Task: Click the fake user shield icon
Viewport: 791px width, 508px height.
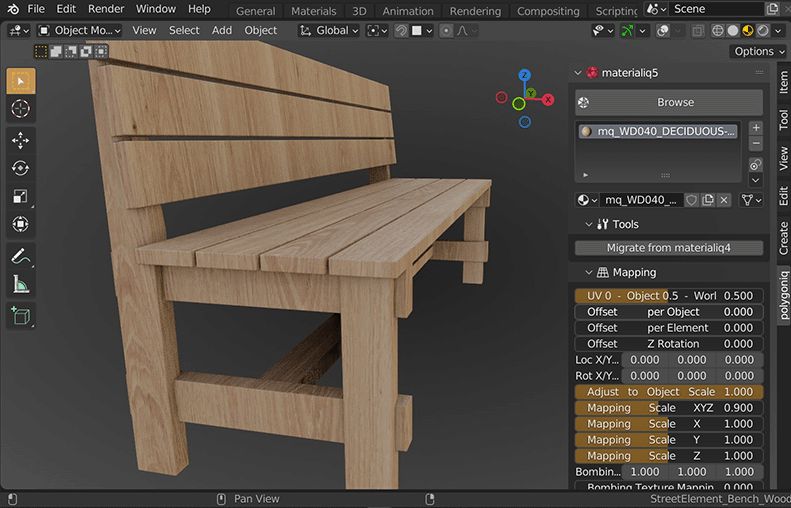Action: pos(691,200)
